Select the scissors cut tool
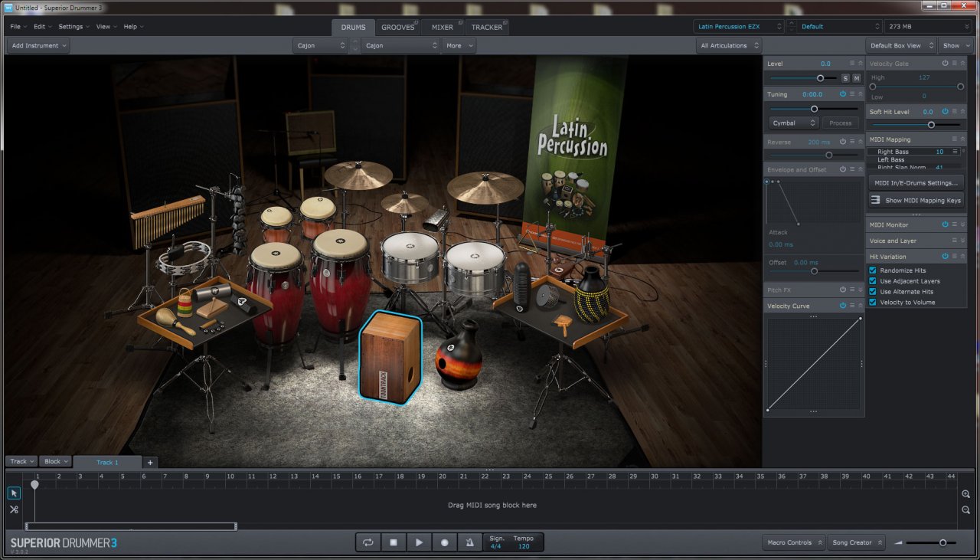The image size is (980, 560). (x=14, y=509)
